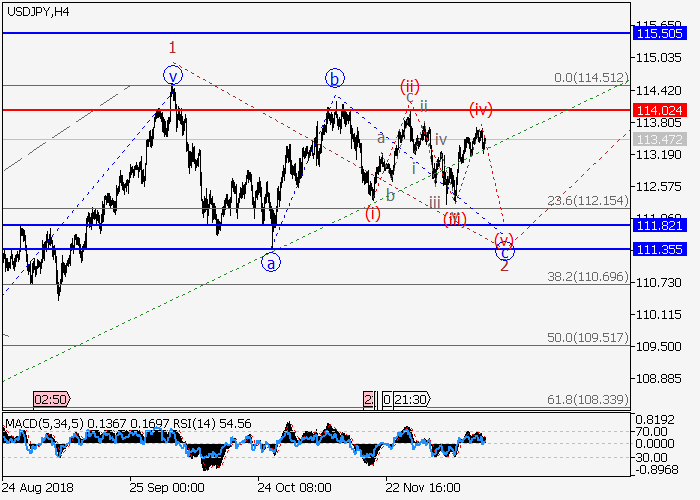
Task: Click the 38.2(110.696) Fibonacci level label
Action: click(588, 276)
